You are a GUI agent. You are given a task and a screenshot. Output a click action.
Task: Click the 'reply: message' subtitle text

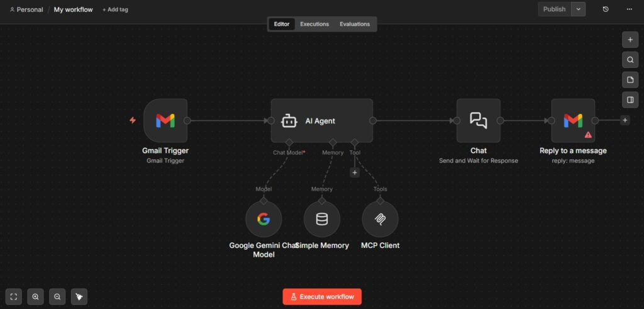pyautogui.click(x=573, y=160)
